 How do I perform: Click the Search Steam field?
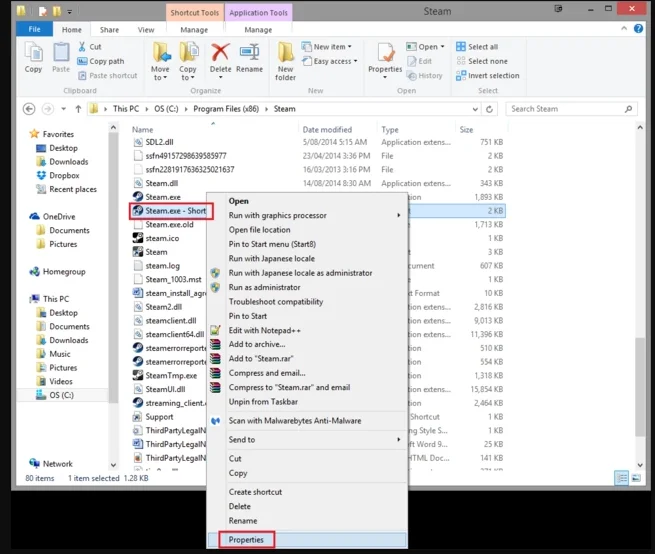click(x=571, y=109)
